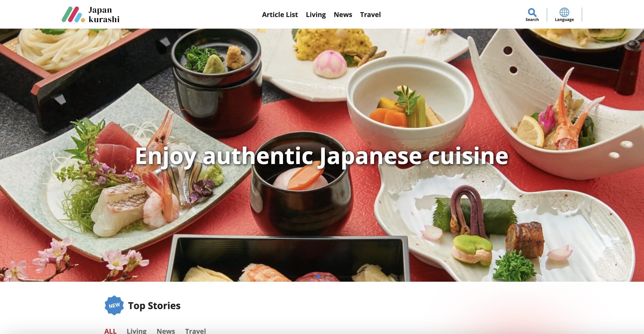Open Living in the header navigation

pyautogui.click(x=316, y=15)
